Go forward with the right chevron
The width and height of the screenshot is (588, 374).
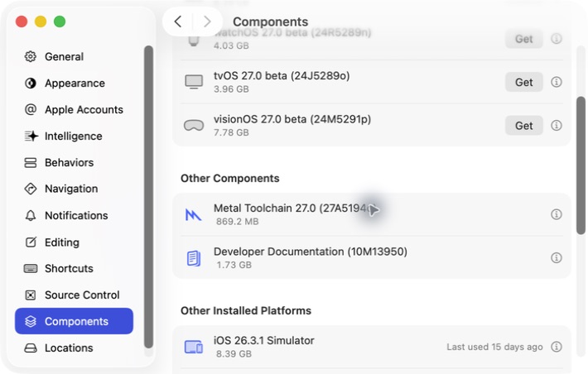pyautogui.click(x=206, y=22)
